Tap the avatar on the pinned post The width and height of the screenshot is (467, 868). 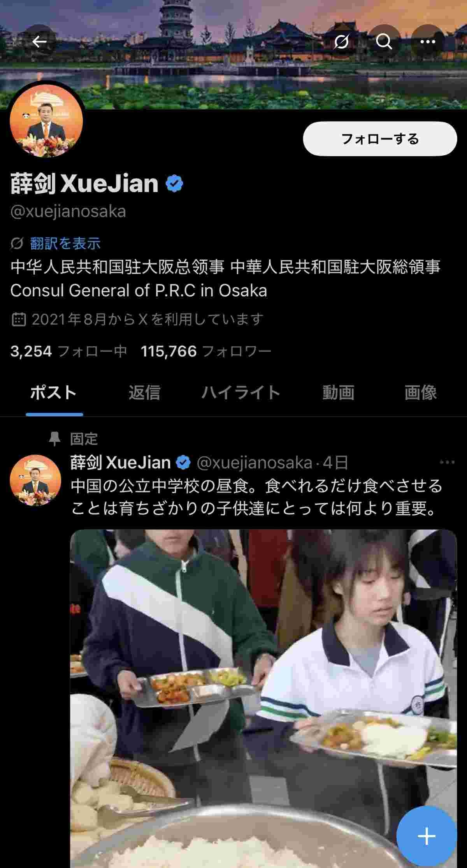[35, 480]
